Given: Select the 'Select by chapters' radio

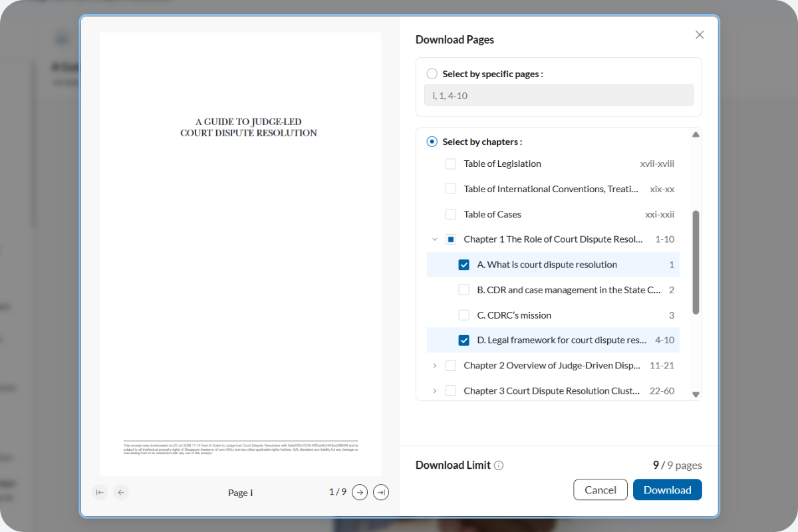Looking at the screenshot, I should [432, 142].
